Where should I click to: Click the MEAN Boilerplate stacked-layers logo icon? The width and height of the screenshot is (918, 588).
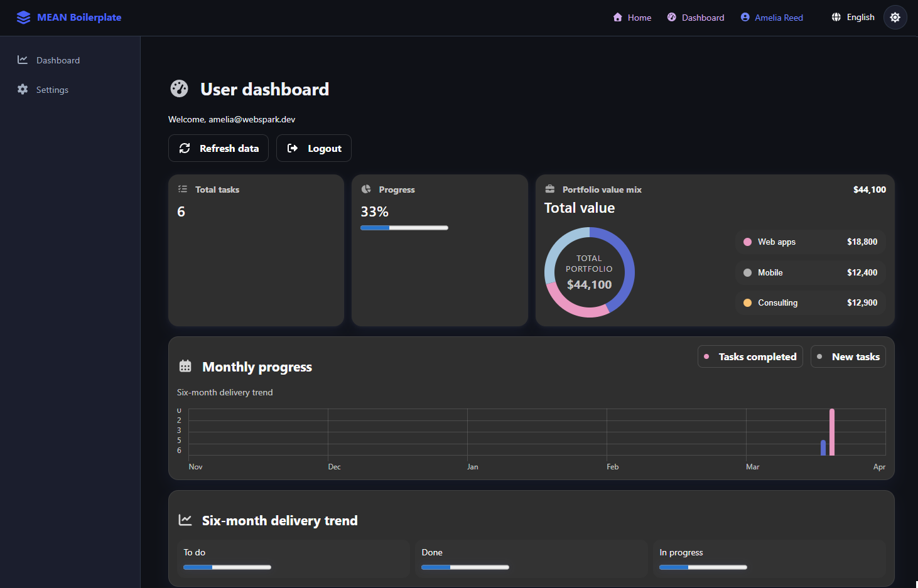(x=23, y=18)
